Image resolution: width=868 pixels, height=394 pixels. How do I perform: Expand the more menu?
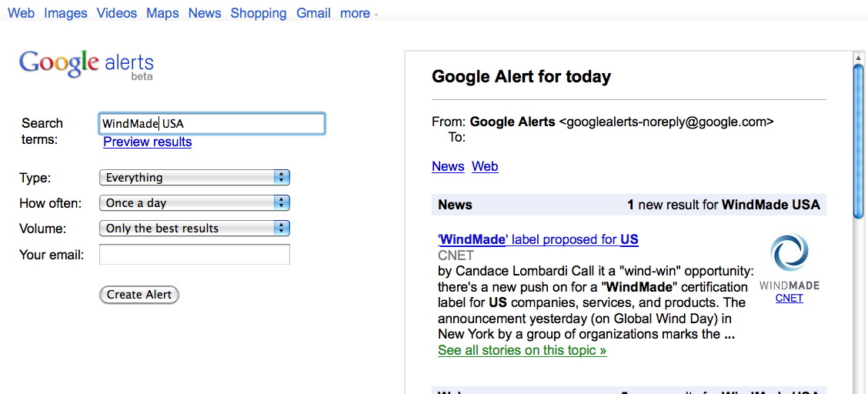click(359, 13)
